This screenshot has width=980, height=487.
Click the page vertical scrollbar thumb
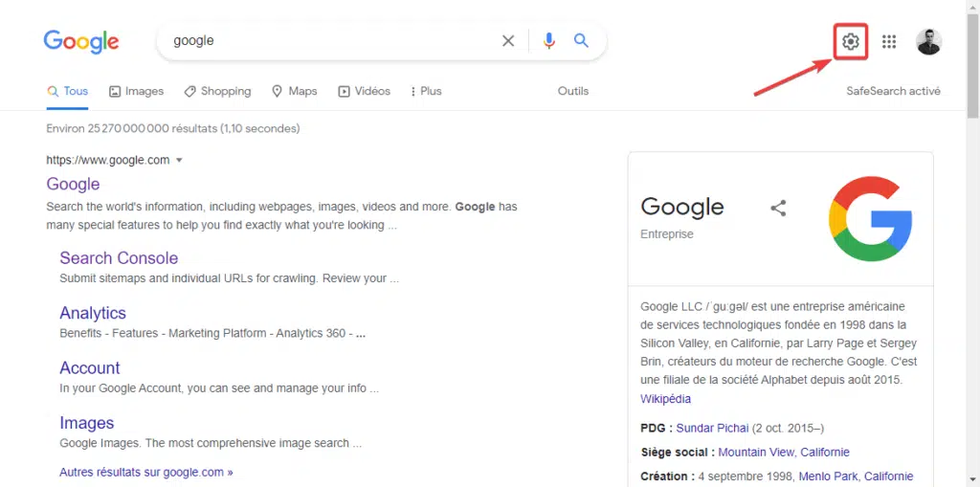tap(973, 66)
